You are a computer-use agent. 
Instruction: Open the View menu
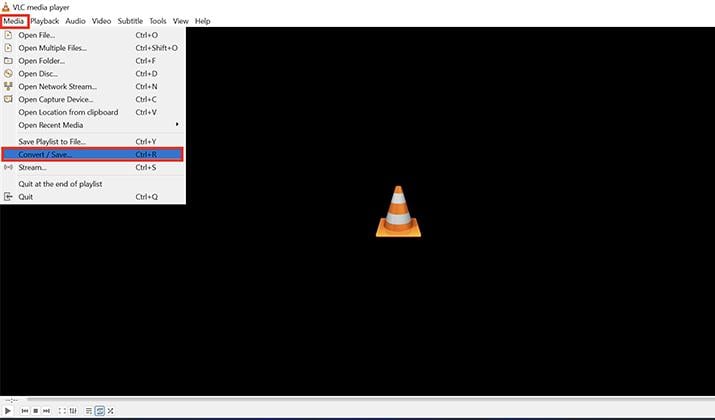tap(181, 21)
